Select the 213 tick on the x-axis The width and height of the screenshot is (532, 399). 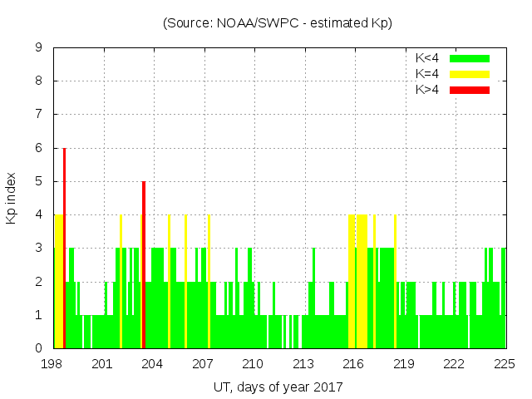tap(303, 364)
